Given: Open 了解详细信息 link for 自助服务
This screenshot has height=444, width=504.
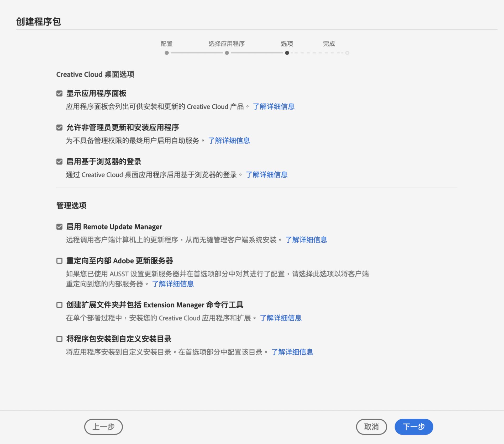Looking at the screenshot, I should [x=229, y=141].
